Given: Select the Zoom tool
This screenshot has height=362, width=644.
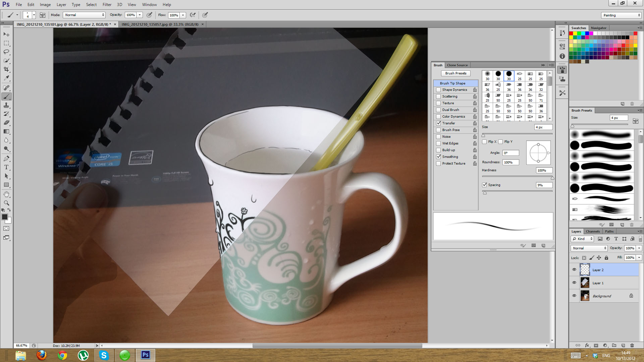Looking at the screenshot, I should [6, 203].
